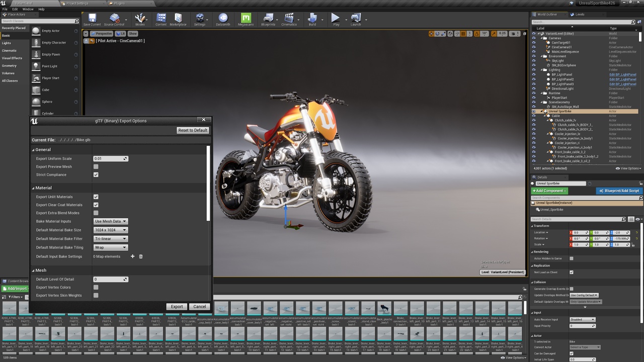Open the Marketplace toolbar icon
The width and height of the screenshot is (644, 362).
click(178, 20)
